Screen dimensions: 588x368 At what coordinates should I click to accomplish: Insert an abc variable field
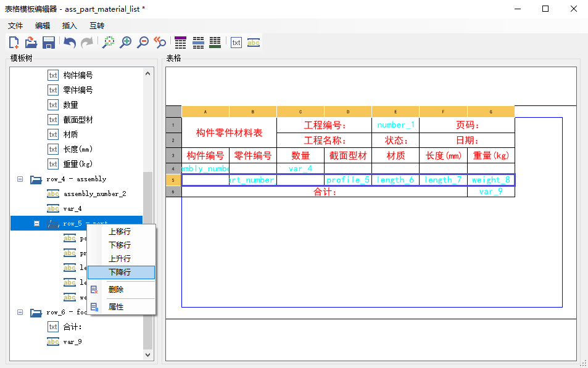pos(254,43)
